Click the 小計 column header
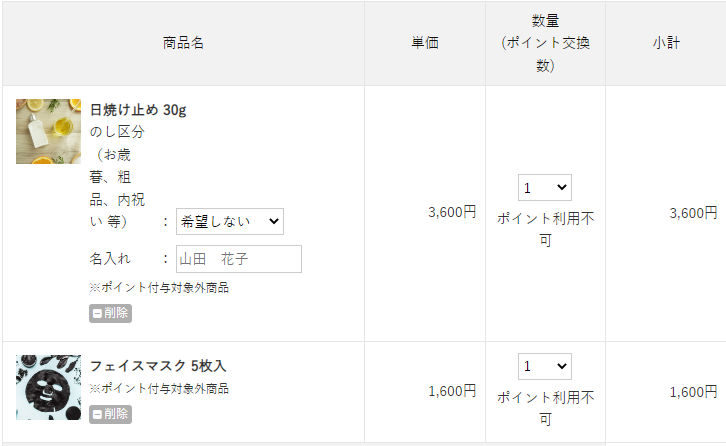726x446 pixels. tap(666, 43)
